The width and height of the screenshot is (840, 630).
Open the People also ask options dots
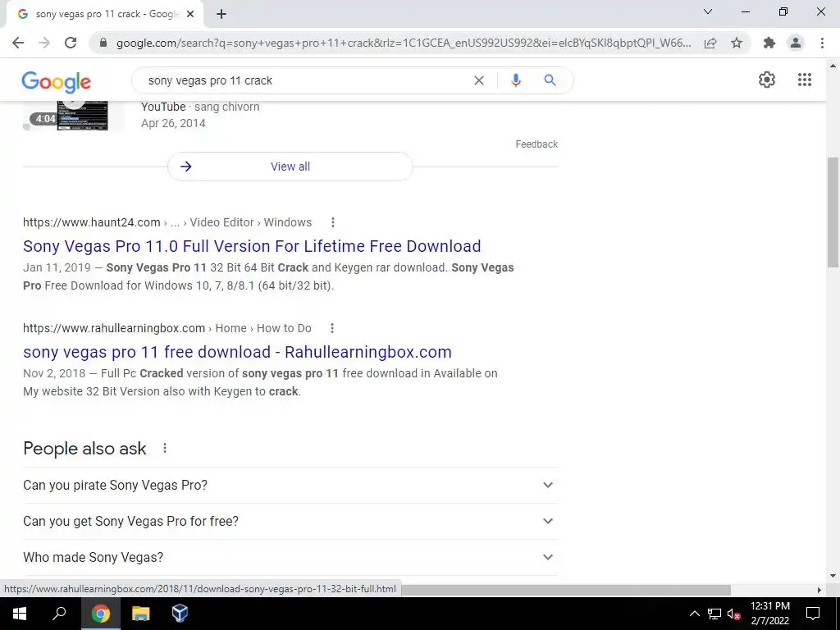coord(165,448)
